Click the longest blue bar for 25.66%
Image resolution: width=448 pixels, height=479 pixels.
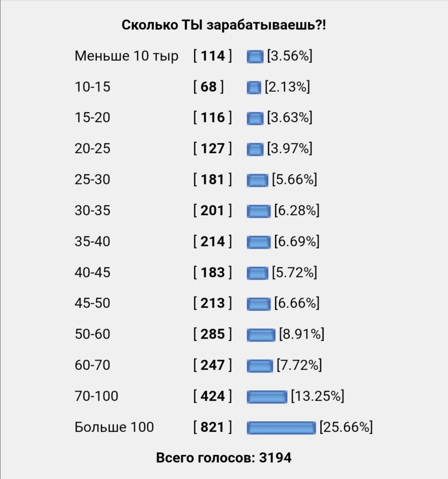pos(281,428)
